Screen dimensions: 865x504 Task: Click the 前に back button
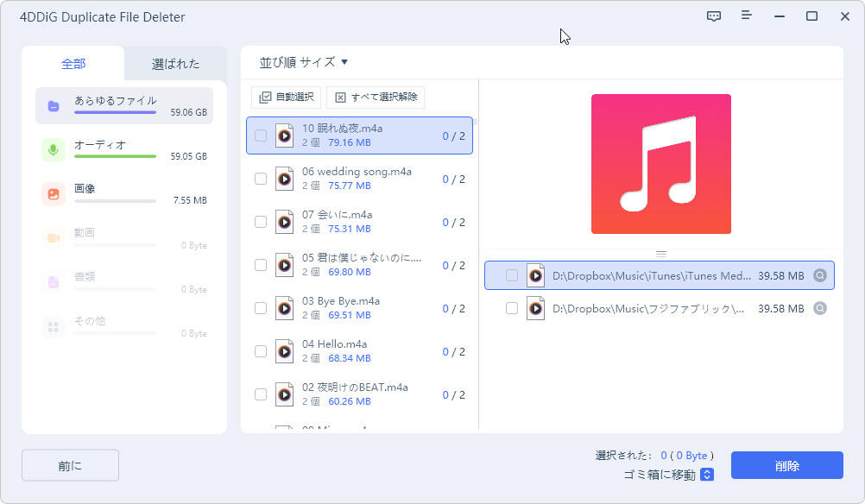(x=70, y=465)
